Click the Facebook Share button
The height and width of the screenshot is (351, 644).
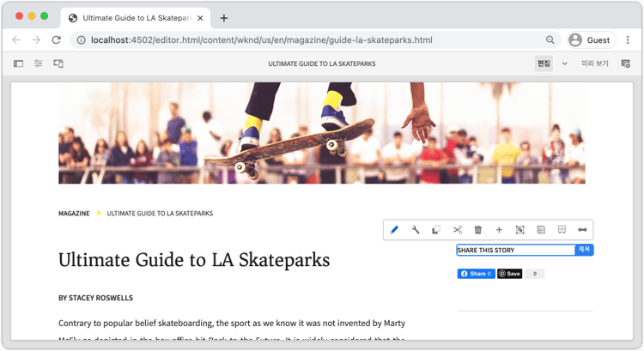pyautogui.click(x=476, y=274)
